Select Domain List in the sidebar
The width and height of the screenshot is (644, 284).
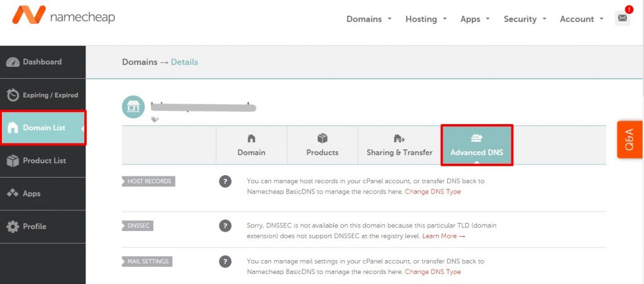click(43, 128)
